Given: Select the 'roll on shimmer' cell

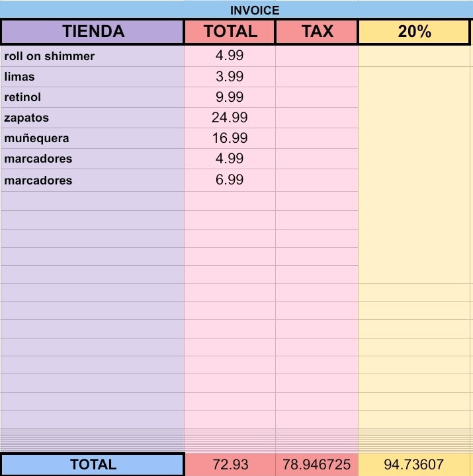Looking at the screenshot, I should (x=93, y=56).
